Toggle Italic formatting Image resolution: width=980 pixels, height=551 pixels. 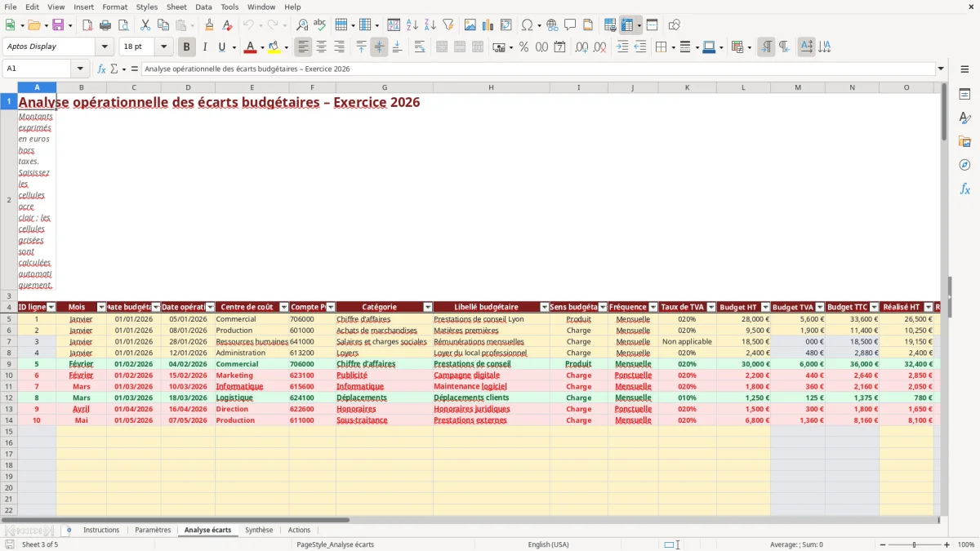pyautogui.click(x=205, y=47)
